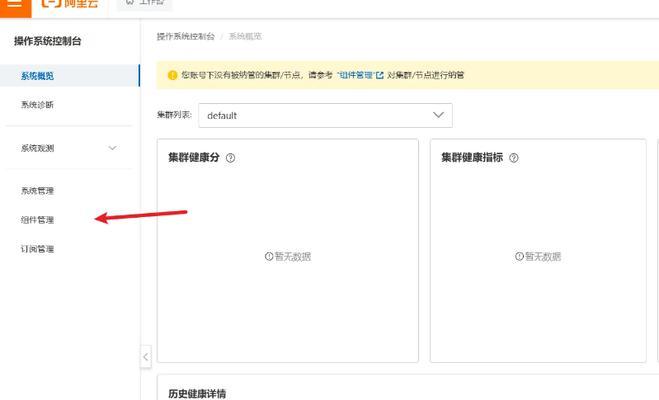Click the yellow warning icon in notice

click(172, 75)
